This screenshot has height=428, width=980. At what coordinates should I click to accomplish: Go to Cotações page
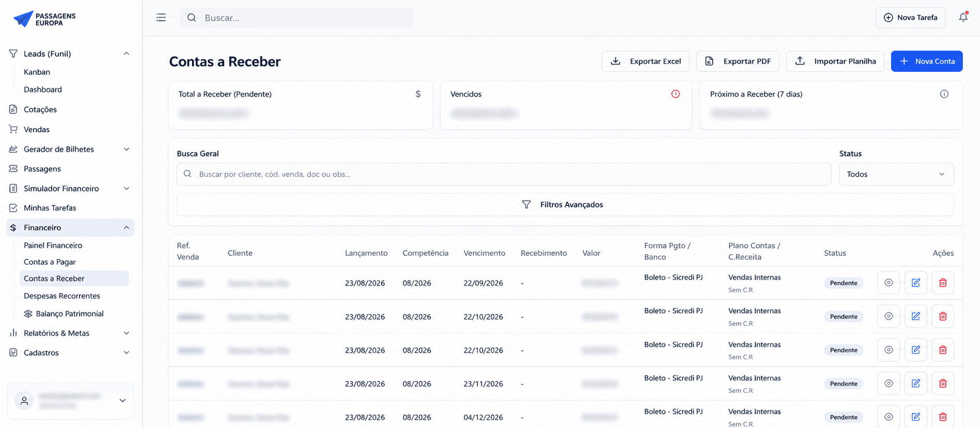(40, 109)
